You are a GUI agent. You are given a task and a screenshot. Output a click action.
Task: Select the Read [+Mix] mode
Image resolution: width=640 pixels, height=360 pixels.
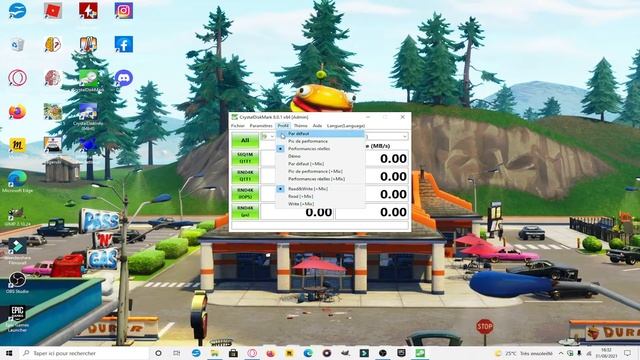click(320, 196)
